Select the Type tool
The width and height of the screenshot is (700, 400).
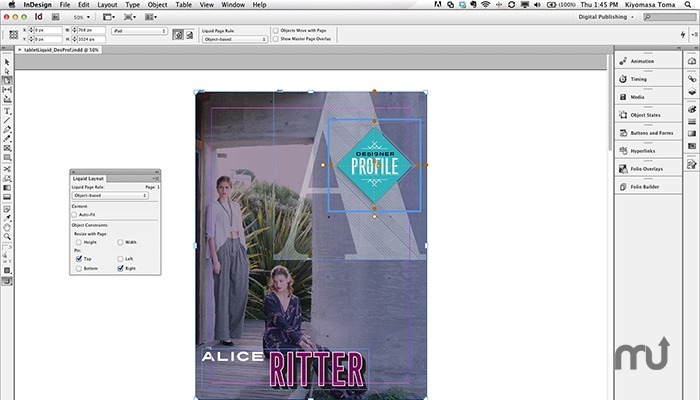tap(7, 111)
